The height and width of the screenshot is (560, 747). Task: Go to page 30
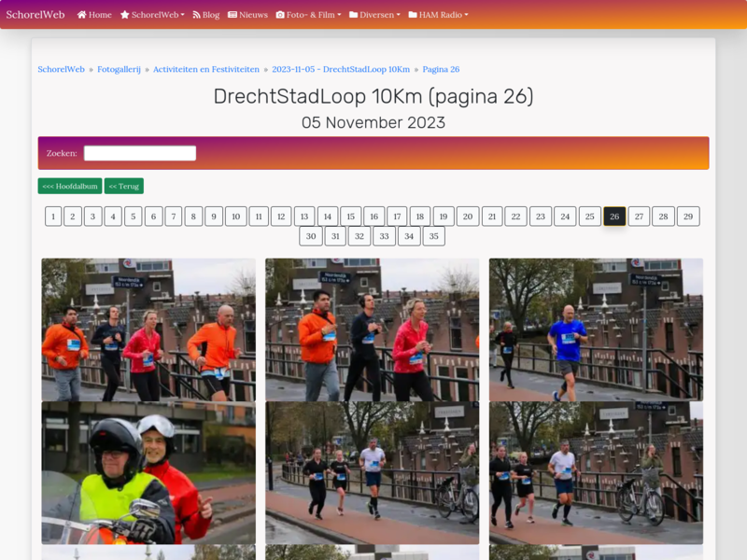click(x=311, y=236)
